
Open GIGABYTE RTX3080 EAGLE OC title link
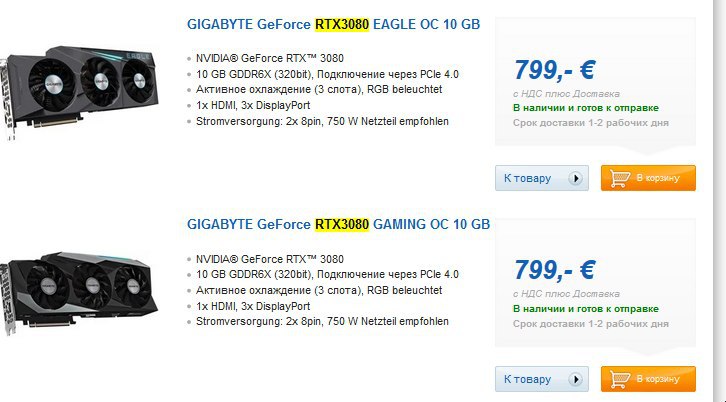(334, 24)
